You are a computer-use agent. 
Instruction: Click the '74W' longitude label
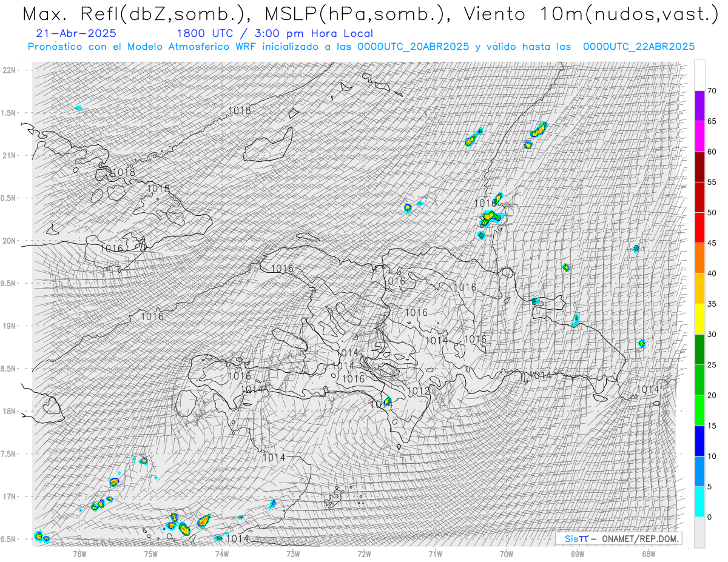(x=222, y=554)
